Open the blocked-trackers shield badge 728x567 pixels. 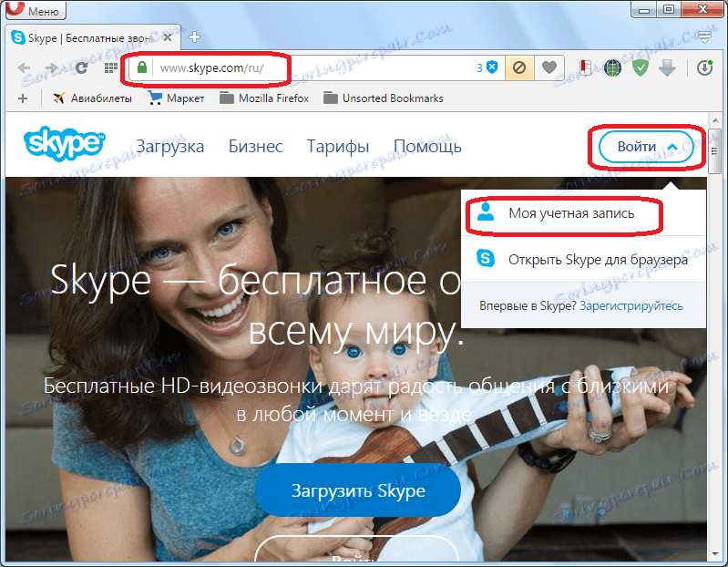pyautogui.click(x=487, y=67)
